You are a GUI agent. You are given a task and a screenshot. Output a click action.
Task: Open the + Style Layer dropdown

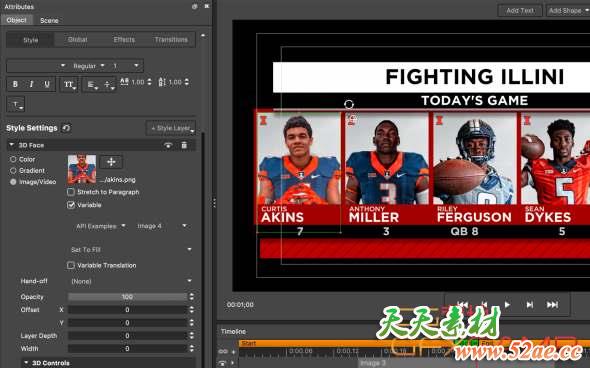[x=171, y=128]
